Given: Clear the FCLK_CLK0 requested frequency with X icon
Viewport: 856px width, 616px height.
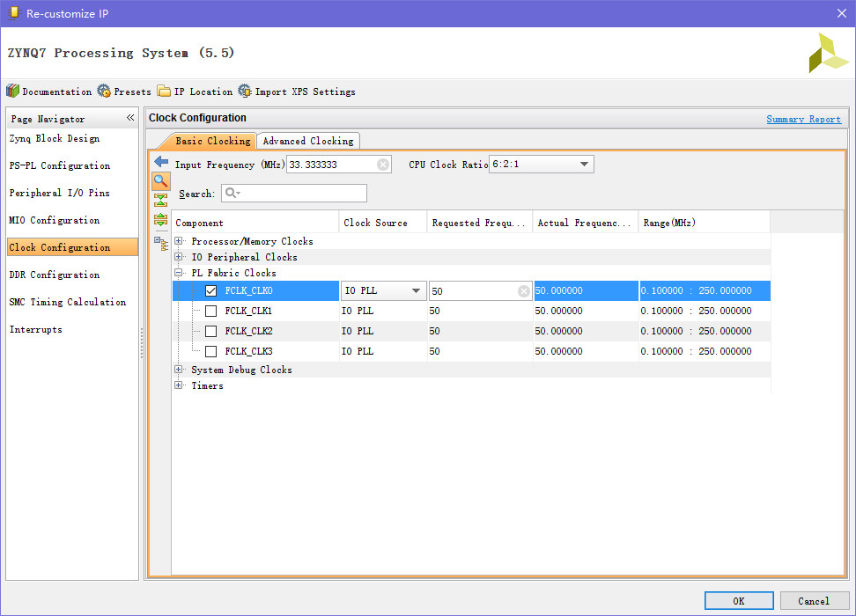Looking at the screenshot, I should (523, 290).
